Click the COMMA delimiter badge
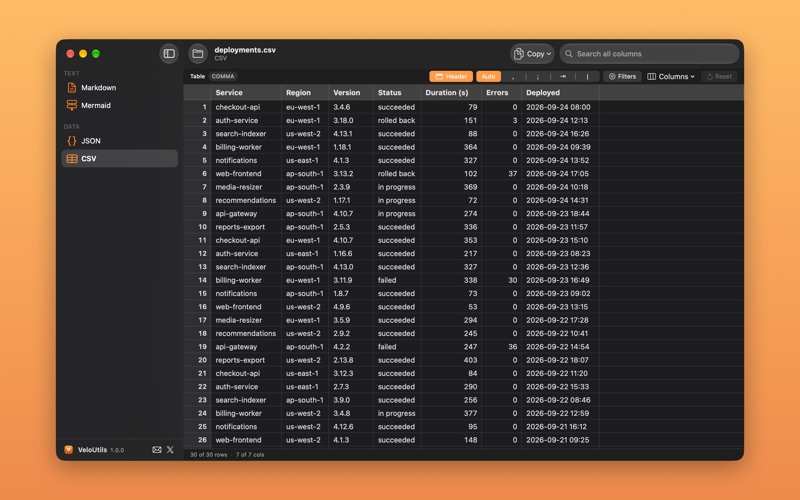 [x=223, y=77]
